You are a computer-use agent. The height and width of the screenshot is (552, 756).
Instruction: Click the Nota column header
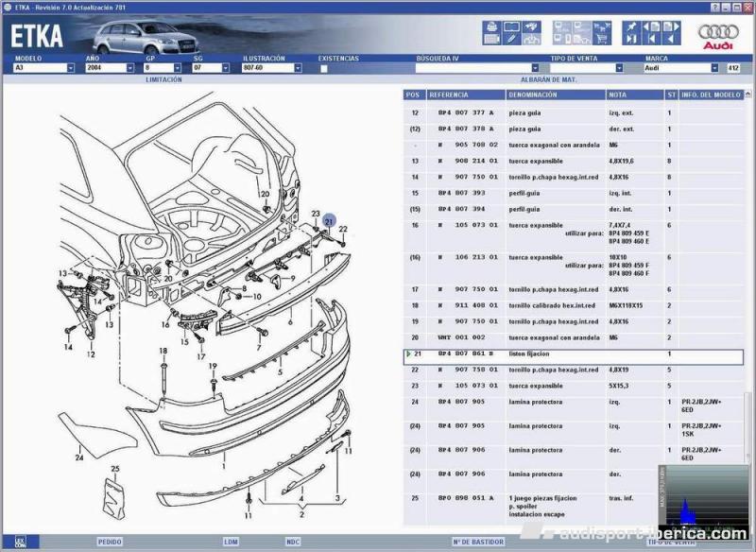(635, 95)
